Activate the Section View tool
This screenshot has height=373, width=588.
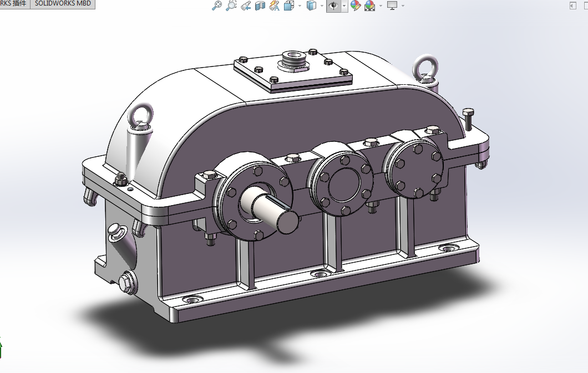(x=260, y=6)
